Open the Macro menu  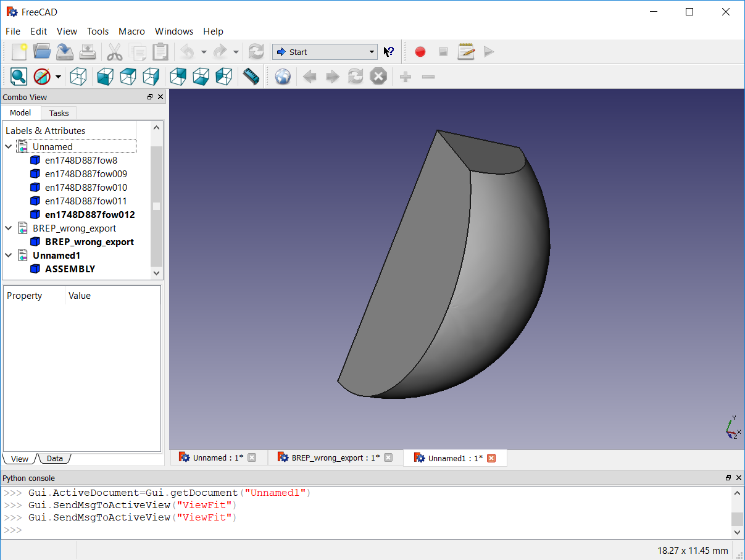[131, 31]
